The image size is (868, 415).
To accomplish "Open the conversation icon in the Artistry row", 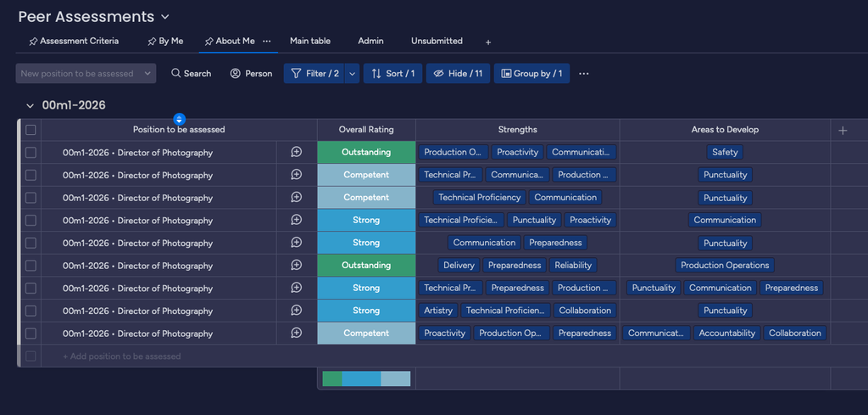I will [296, 311].
